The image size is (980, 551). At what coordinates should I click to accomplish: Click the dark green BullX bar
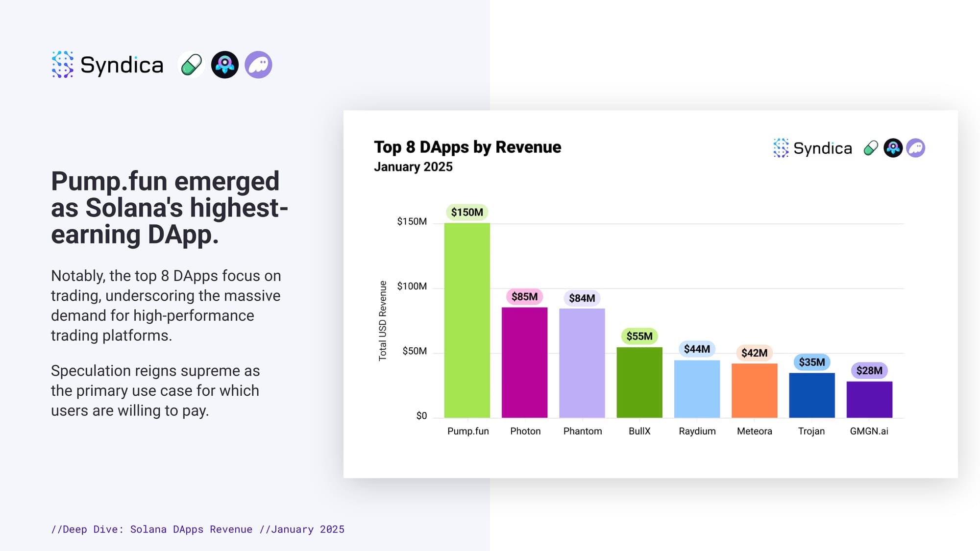click(639, 382)
